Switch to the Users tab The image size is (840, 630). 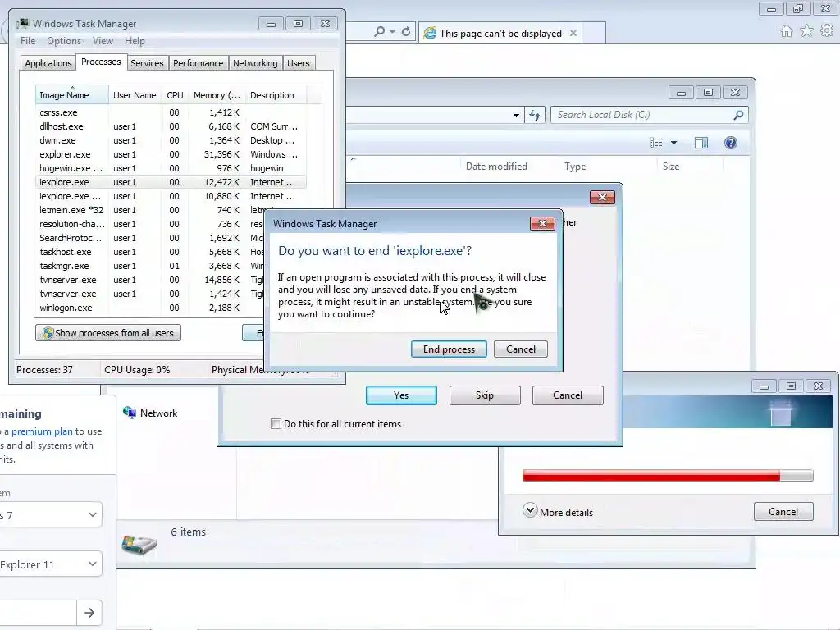coord(298,63)
